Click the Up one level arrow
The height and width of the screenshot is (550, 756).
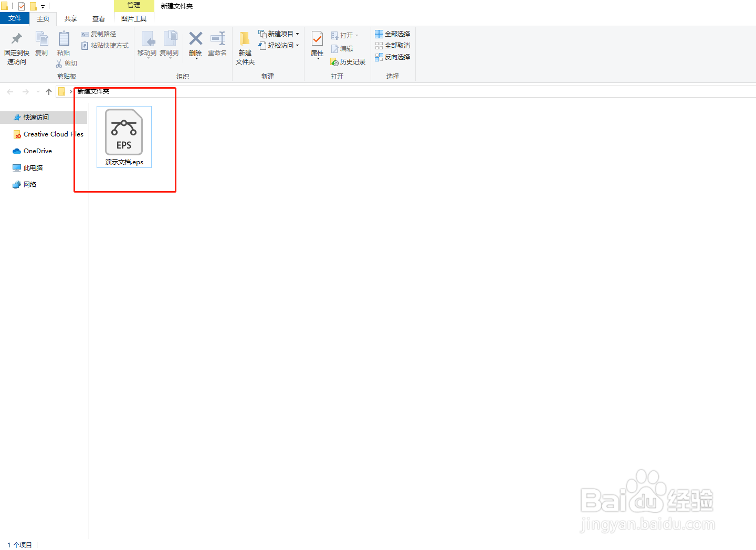tap(49, 92)
